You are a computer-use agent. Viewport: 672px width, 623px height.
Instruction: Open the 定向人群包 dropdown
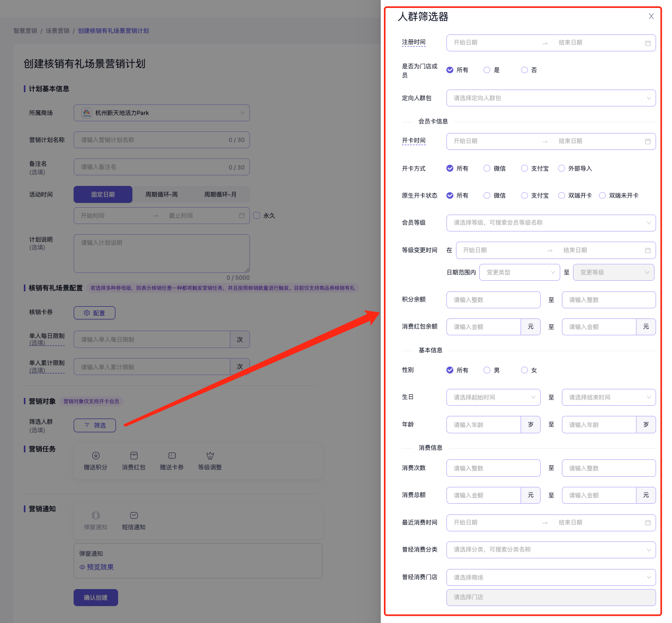(x=551, y=98)
